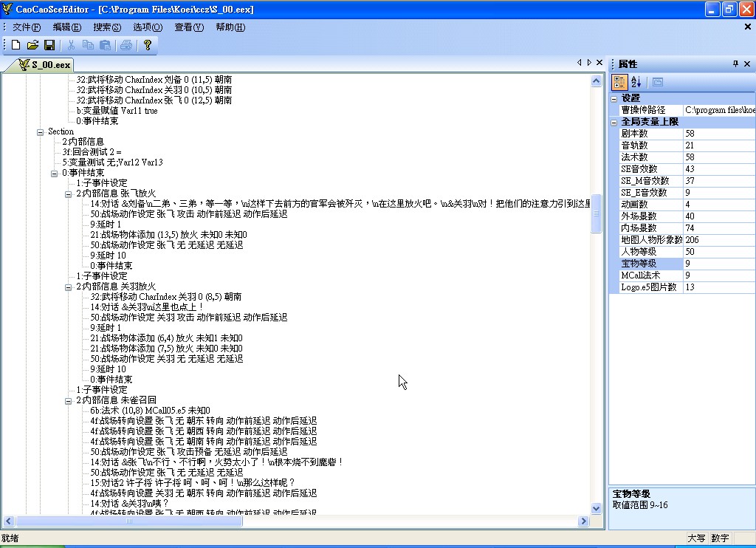The image size is (756, 548).
Task: Open the 文件(F) menu
Action: point(27,27)
